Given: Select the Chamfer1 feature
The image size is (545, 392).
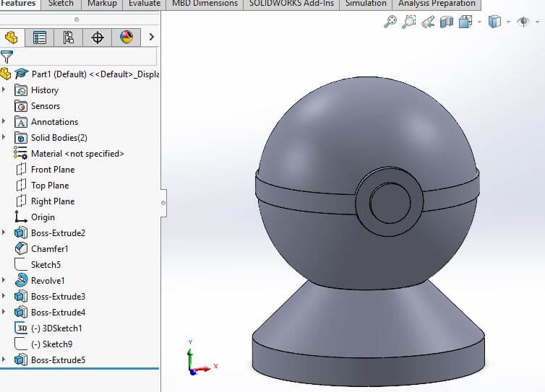Looking at the screenshot, I should pyautogui.click(x=49, y=249).
